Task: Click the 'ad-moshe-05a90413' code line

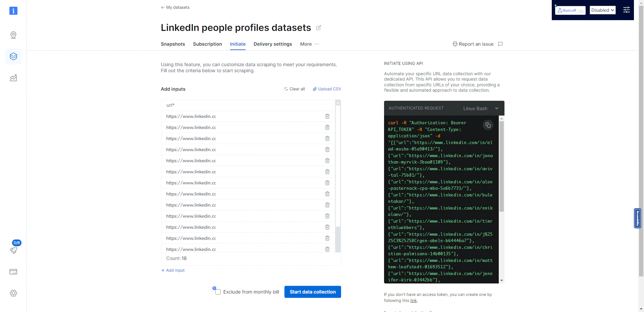Action: [415, 149]
